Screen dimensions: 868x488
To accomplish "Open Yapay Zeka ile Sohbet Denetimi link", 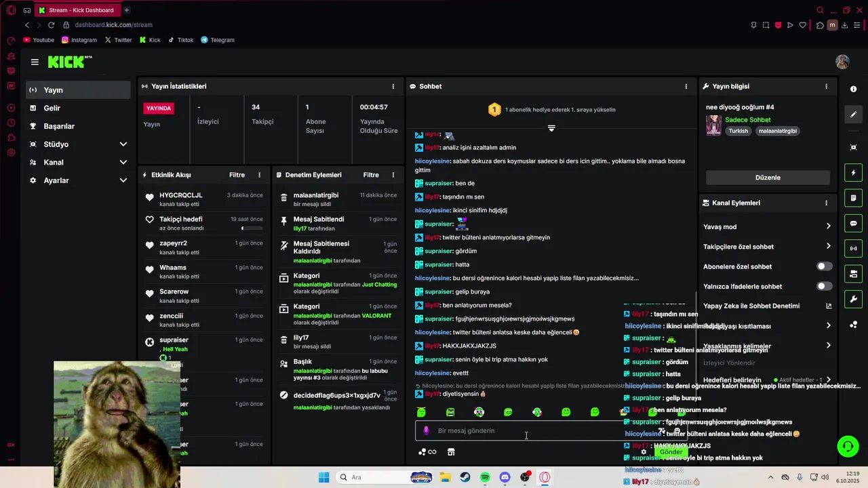I will tap(768, 306).
